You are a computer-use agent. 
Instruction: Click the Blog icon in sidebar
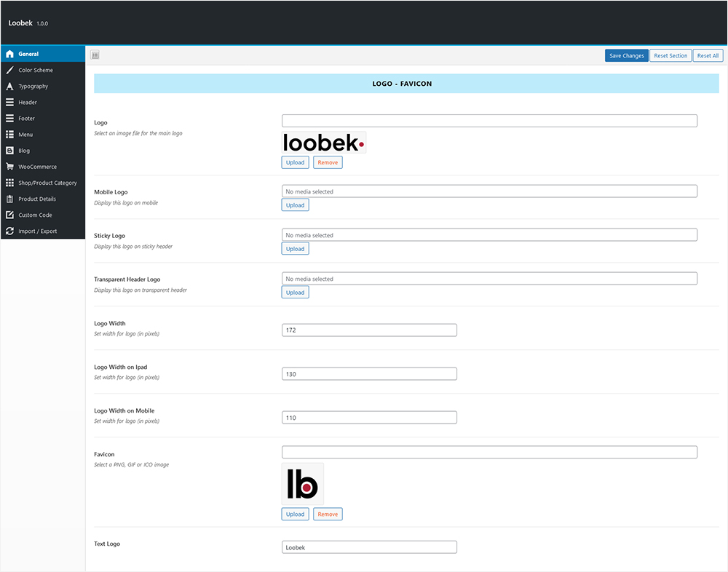pyautogui.click(x=9, y=151)
